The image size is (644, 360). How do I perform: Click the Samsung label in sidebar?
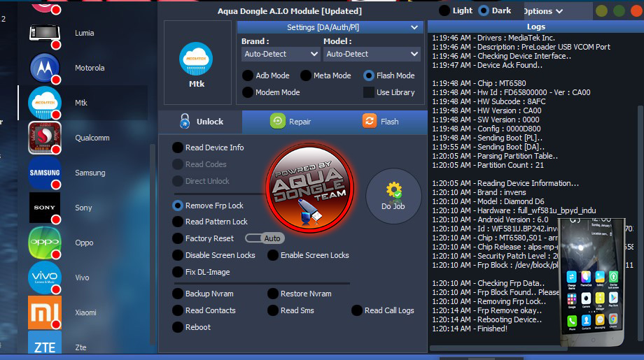pos(90,173)
